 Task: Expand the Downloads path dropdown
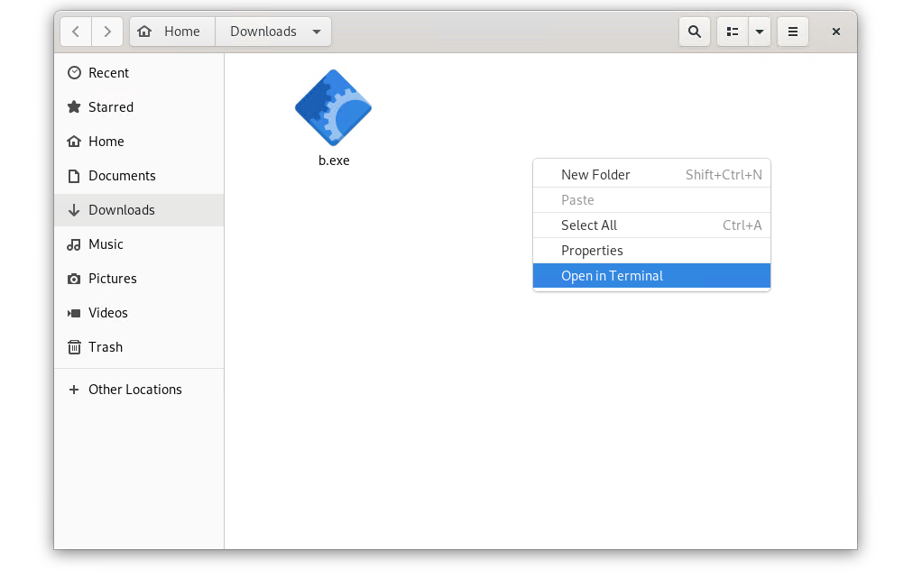(317, 32)
